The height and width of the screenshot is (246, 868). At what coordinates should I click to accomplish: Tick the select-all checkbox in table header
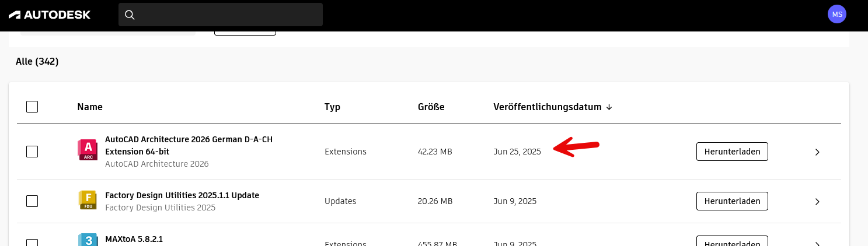(32, 107)
